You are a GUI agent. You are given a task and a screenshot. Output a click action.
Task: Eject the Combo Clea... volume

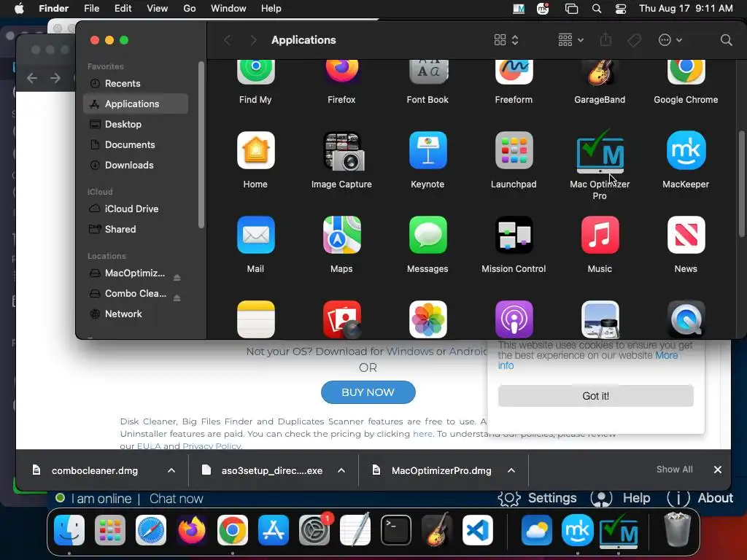[177, 298]
